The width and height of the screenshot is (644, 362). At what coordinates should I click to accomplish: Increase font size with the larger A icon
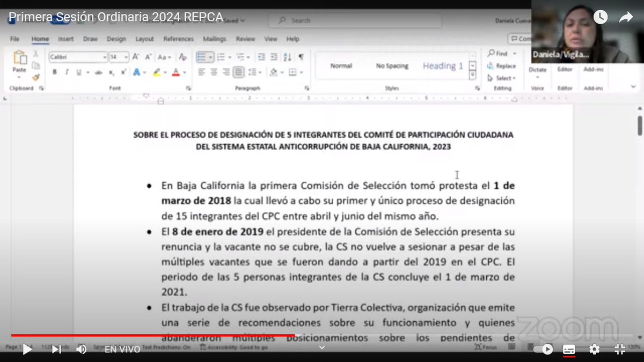(x=136, y=57)
